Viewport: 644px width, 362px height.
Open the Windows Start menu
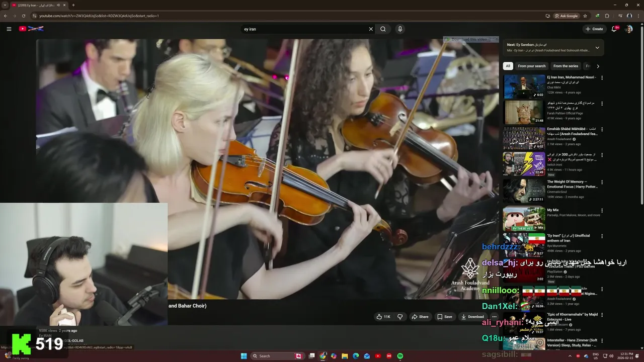[244, 356]
